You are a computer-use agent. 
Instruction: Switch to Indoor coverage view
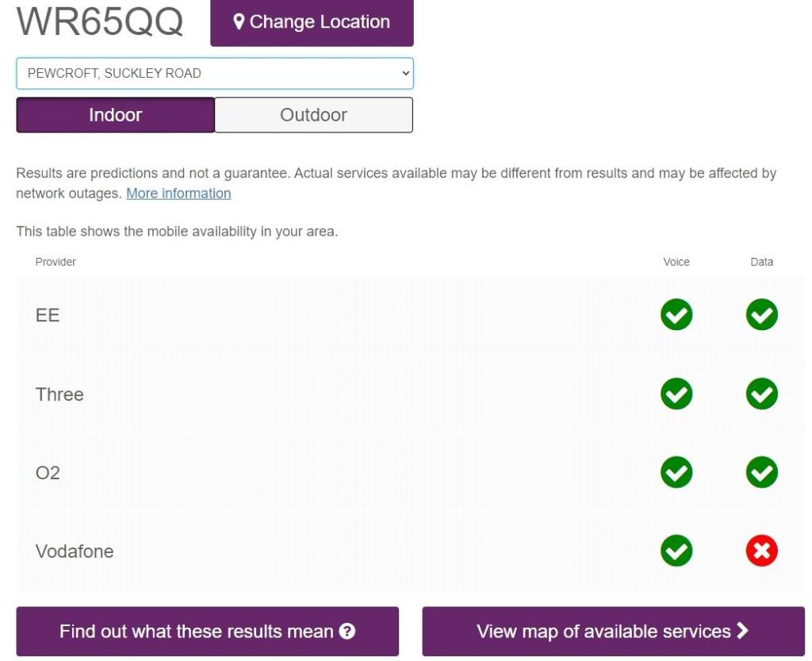(x=115, y=115)
